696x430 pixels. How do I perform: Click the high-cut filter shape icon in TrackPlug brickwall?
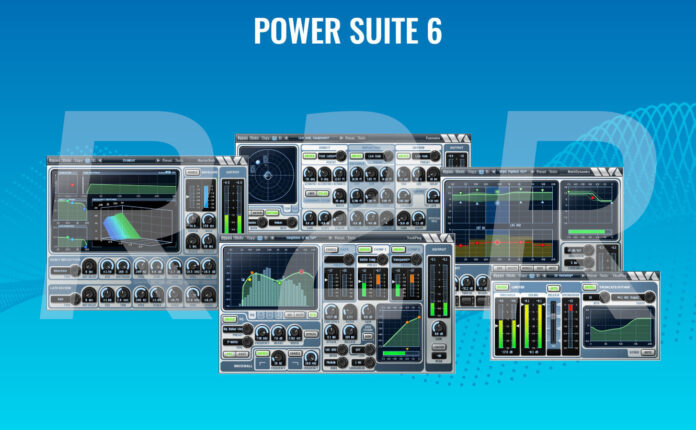[x=295, y=364]
